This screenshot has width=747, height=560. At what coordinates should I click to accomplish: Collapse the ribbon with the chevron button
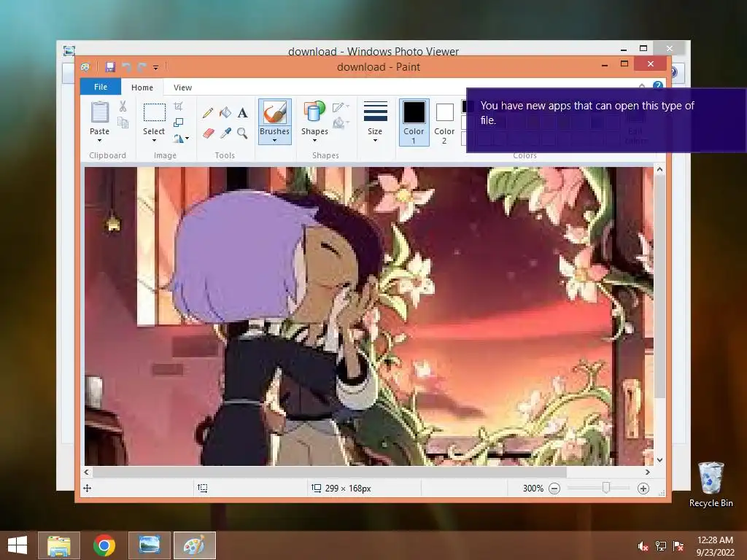[x=642, y=86]
